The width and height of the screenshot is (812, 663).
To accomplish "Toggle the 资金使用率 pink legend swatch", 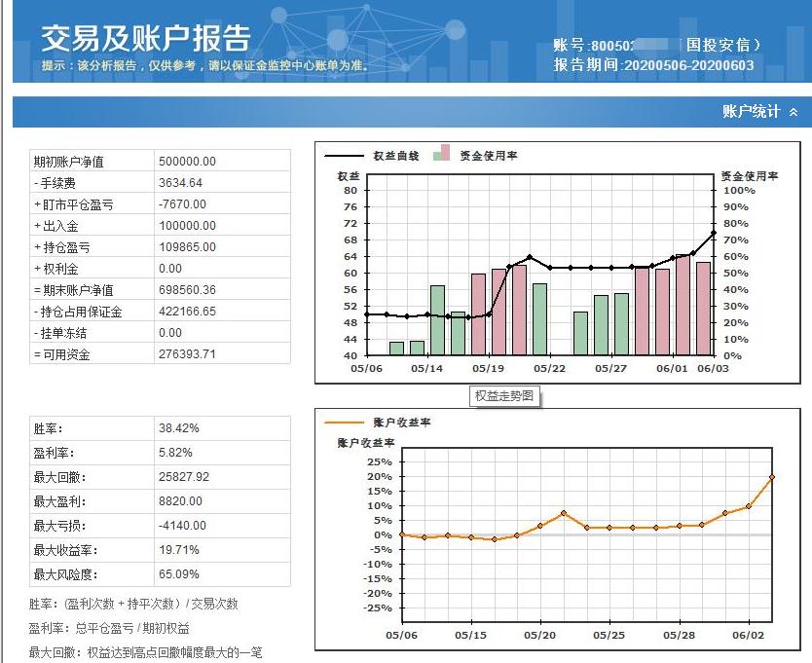I will 444,154.
